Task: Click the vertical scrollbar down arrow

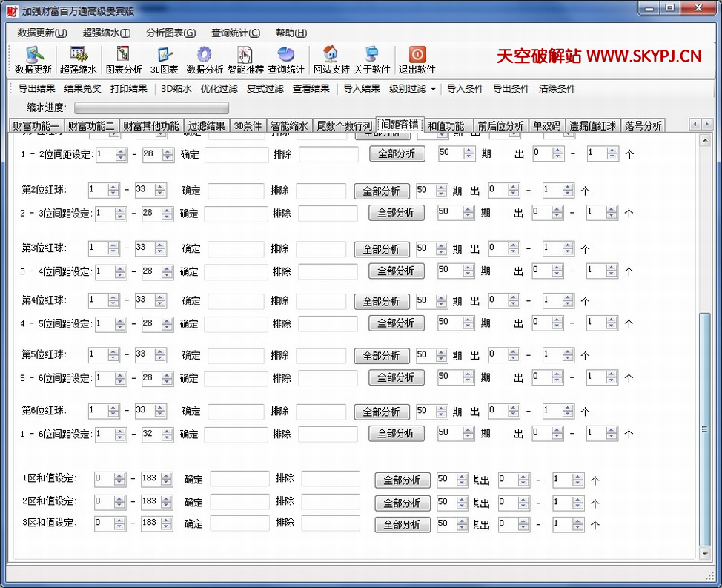Action: [705, 554]
